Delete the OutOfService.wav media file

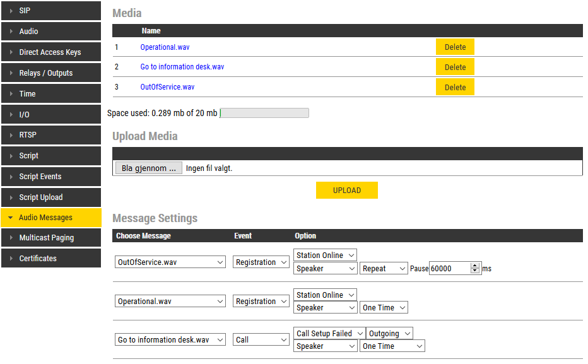click(x=455, y=88)
